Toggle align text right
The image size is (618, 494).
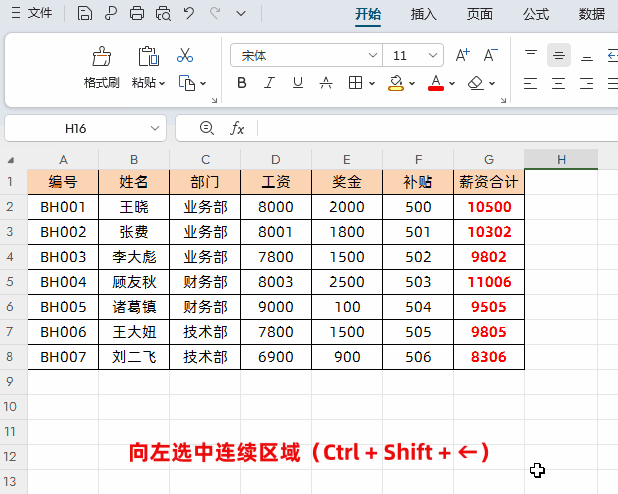pos(586,83)
